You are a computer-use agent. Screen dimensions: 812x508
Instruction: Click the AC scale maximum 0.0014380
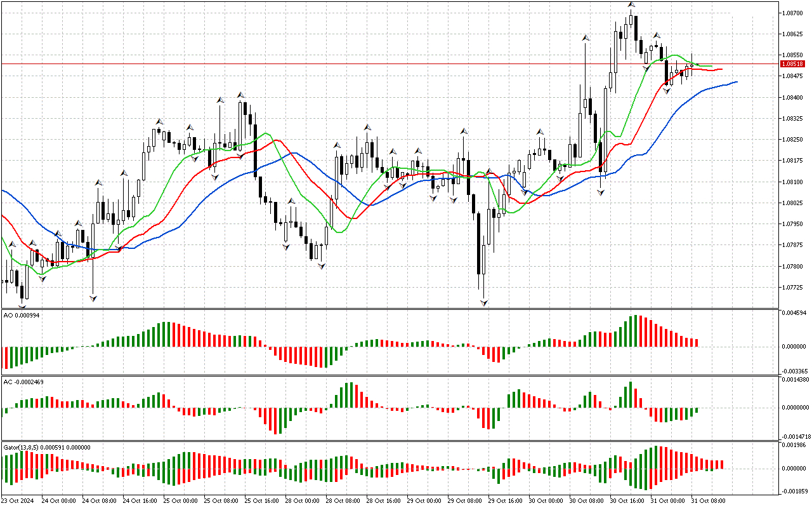click(x=796, y=379)
